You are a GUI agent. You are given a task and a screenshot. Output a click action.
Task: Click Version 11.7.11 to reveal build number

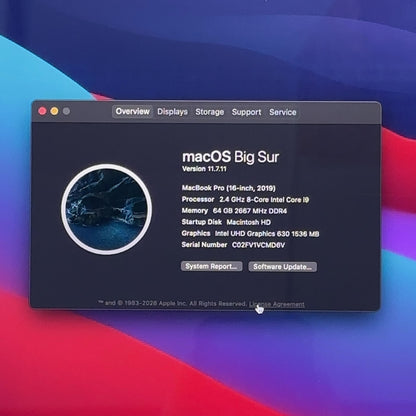click(204, 169)
